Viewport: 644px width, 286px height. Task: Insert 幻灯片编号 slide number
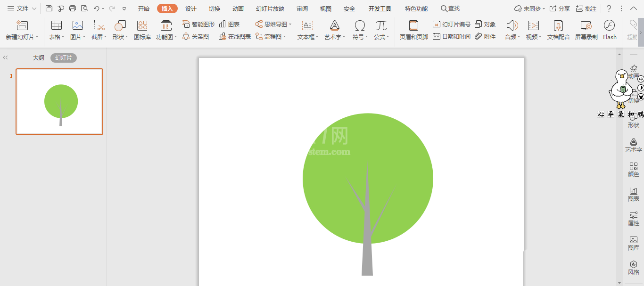(452, 24)
